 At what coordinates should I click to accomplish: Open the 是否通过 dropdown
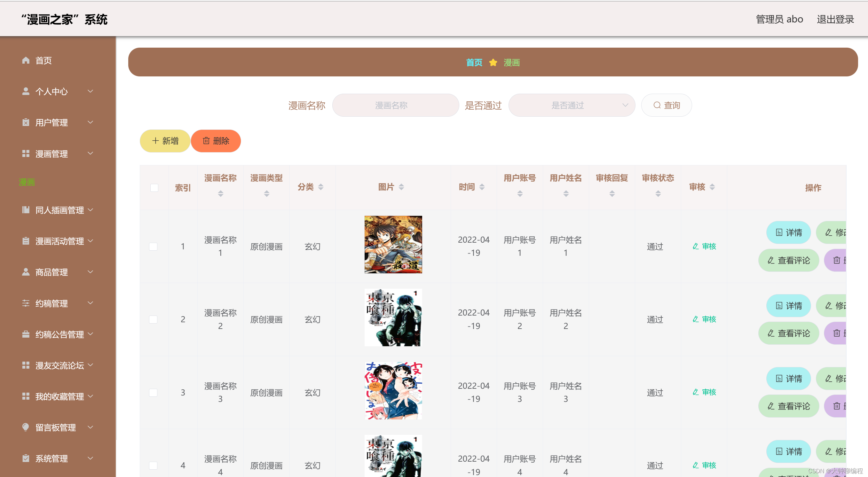pos(572,106)
